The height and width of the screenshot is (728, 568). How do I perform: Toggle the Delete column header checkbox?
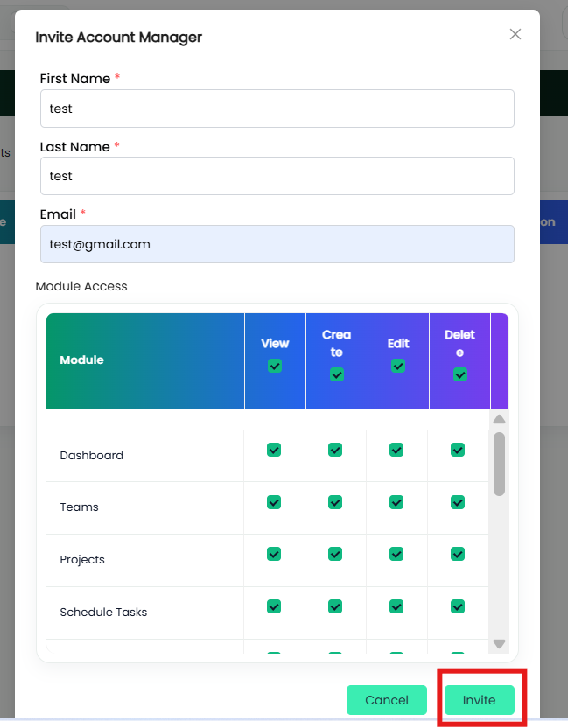tap(459, 374)
